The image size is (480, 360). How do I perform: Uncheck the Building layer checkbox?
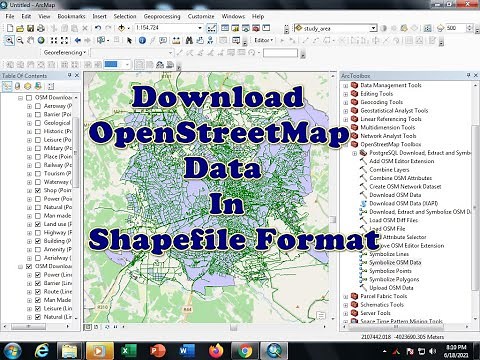pos(38,241)
